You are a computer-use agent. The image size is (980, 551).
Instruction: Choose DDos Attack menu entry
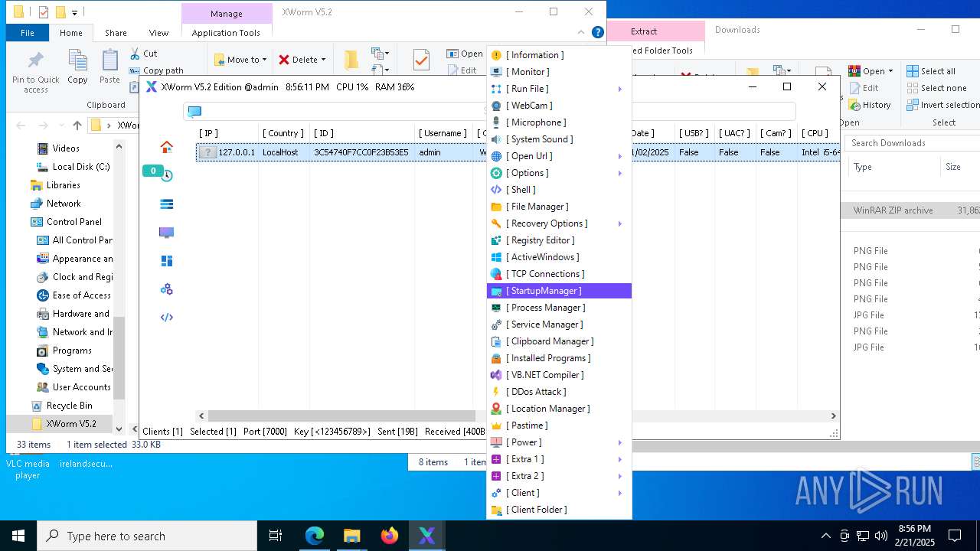click(x=559, y=392)
